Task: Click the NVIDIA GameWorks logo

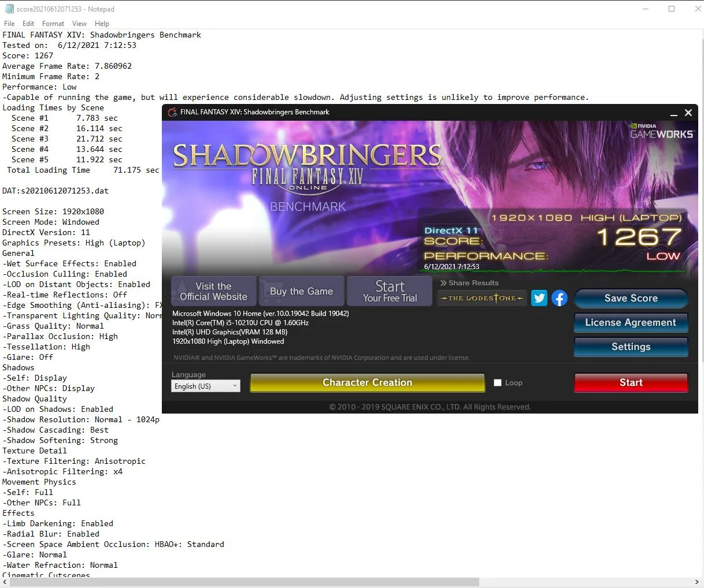Action: click(661, 131)
